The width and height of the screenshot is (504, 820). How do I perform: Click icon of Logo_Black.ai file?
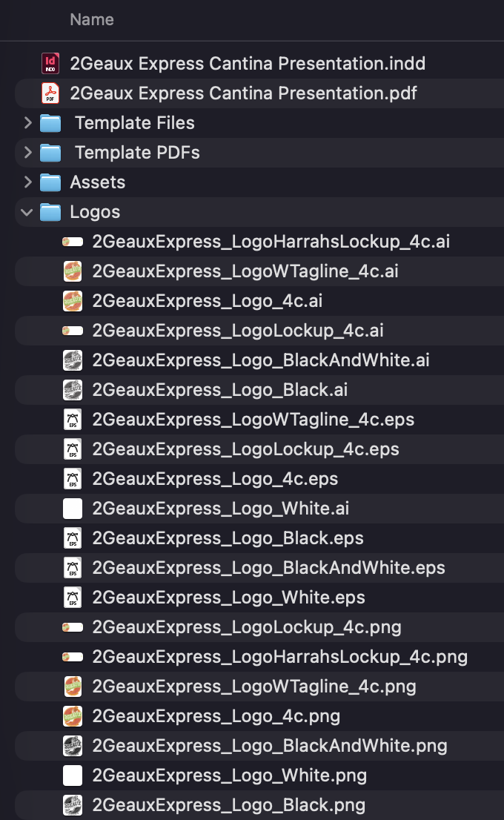pos(73,390)
